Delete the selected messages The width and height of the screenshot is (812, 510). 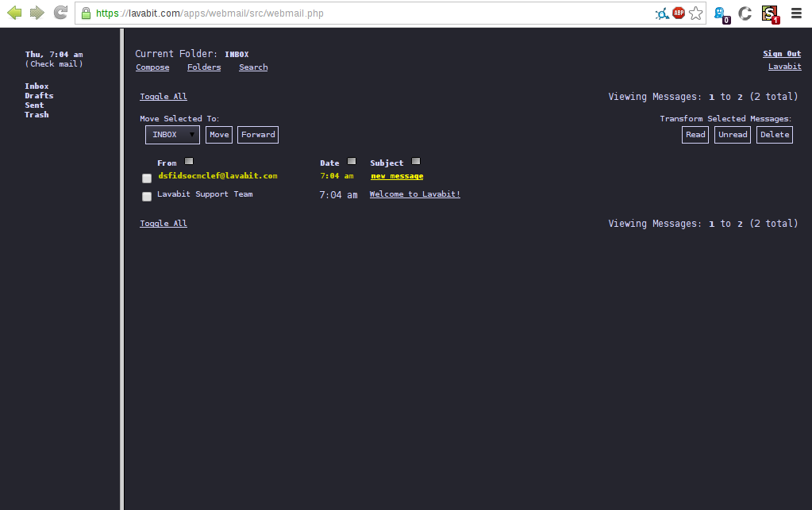pyautogui.click(x=775, y=135)
